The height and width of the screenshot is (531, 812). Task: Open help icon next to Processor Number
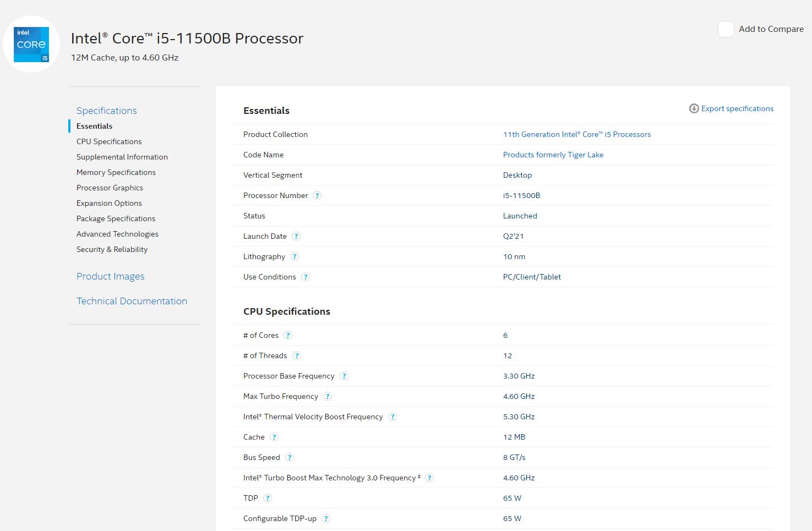[x=317, y=195]
